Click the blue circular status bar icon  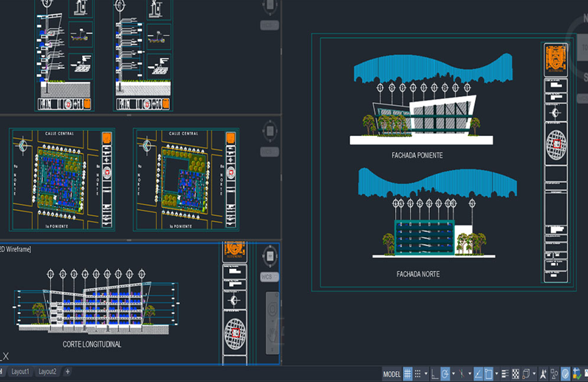tap(566, 374)
